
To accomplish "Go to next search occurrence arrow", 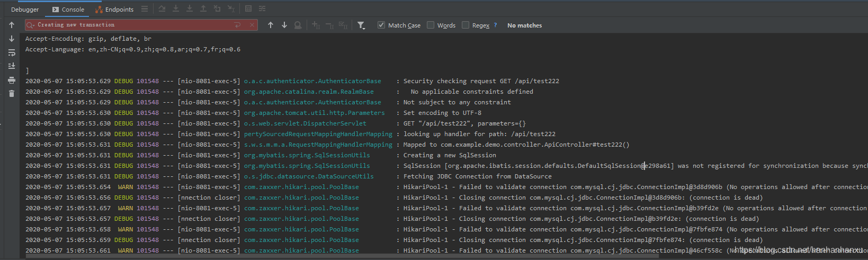I will tap(284, 25).
